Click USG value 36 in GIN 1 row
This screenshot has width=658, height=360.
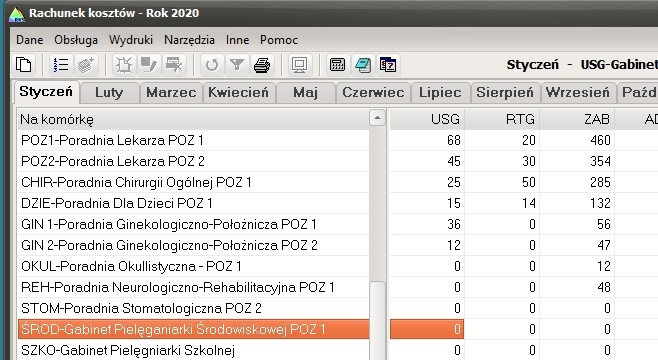tap(454, 224)
